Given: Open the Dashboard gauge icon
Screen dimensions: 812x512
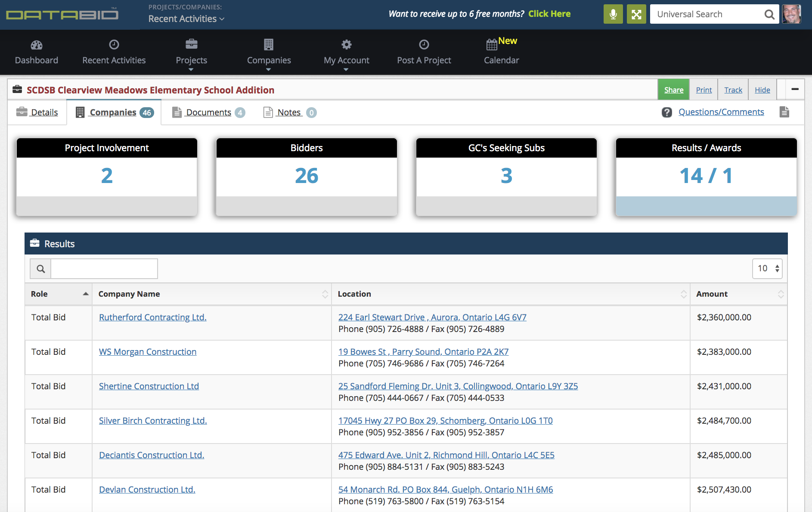Looking at the screenshot, I should [37, 45].
